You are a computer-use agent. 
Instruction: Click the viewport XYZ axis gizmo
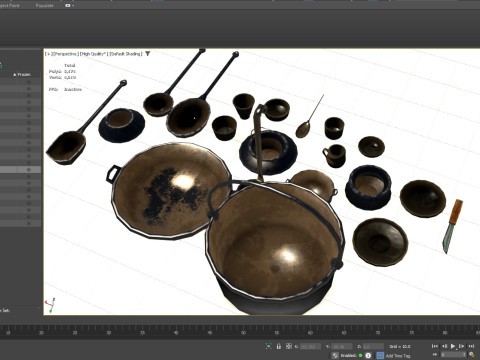51,305
